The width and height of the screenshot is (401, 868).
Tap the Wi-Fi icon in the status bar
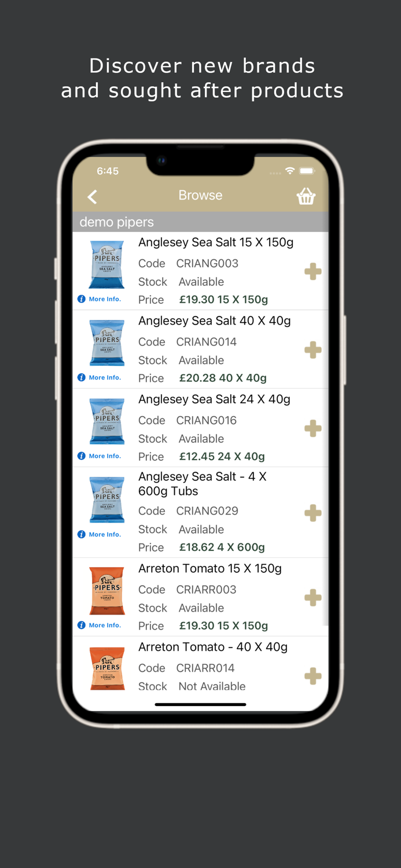tap(290, 171)
